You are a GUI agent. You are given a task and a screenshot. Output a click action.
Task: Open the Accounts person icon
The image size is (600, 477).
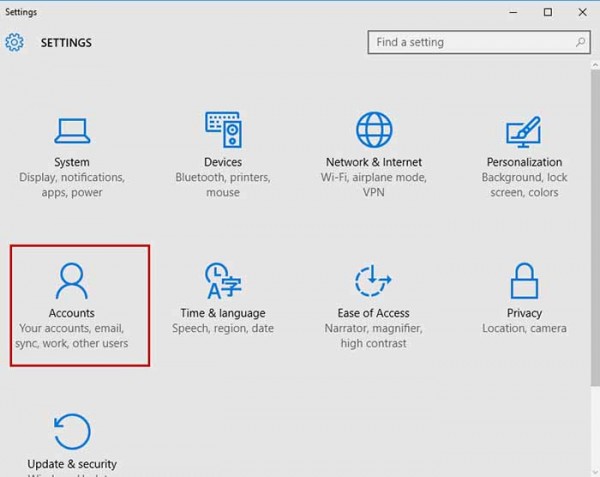pos(72,281)
